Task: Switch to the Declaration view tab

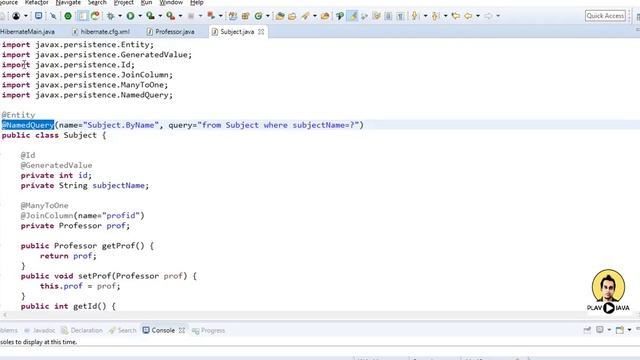Action: pyautogui.click(x=82, y=330)
